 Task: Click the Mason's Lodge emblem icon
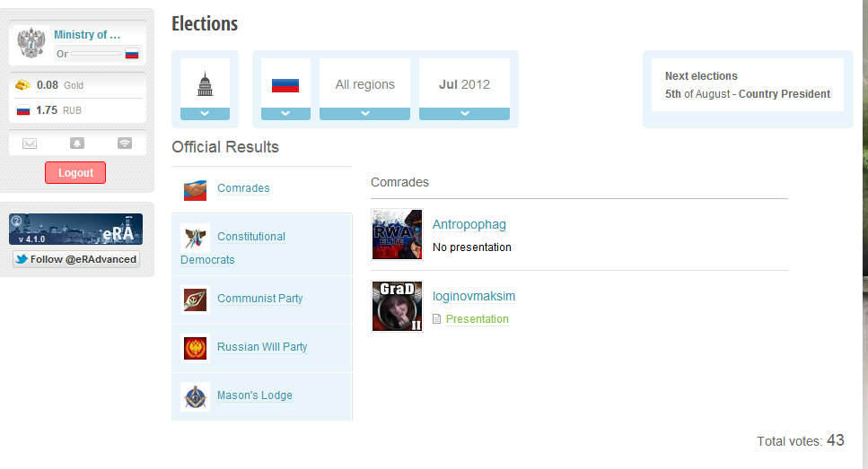coord(195,395)
